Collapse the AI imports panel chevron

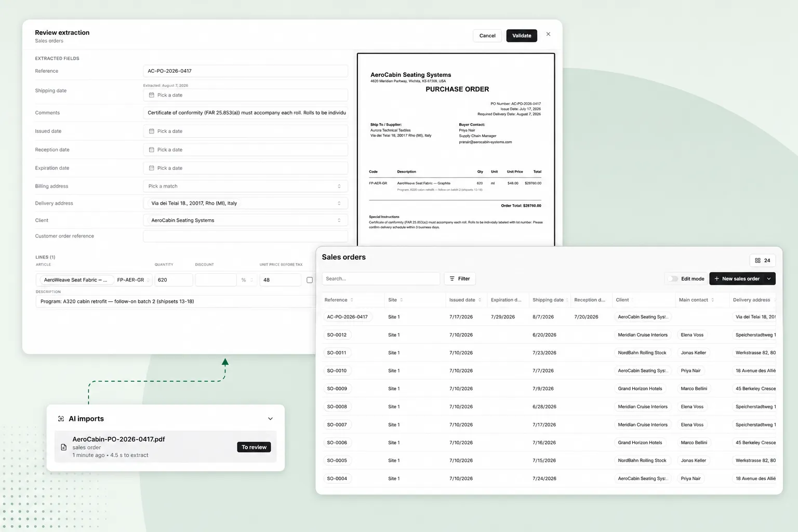point(270,419)
